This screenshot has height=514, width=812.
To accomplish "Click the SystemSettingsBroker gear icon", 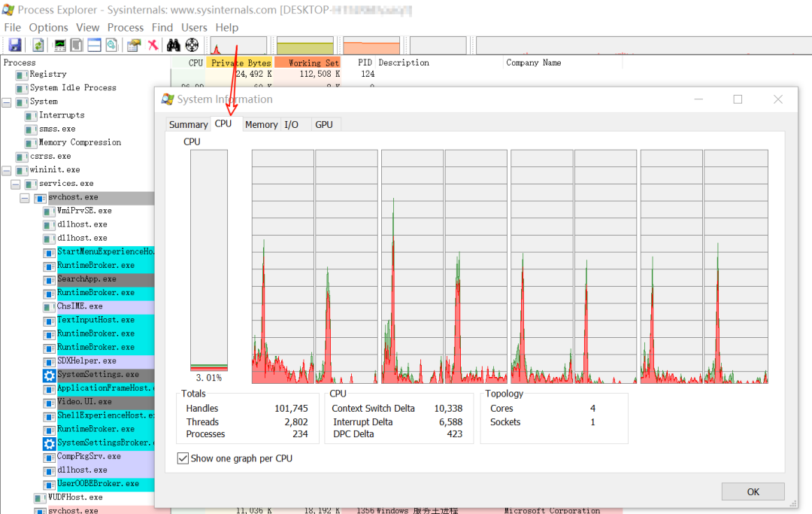I will pyautogui.click(x=49, y=443).
